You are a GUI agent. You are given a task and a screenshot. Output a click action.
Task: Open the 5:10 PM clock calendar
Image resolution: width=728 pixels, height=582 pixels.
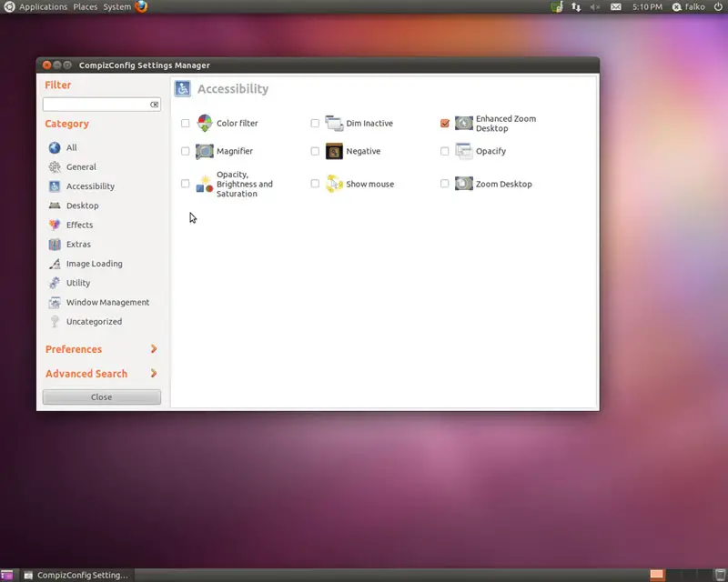647,7
